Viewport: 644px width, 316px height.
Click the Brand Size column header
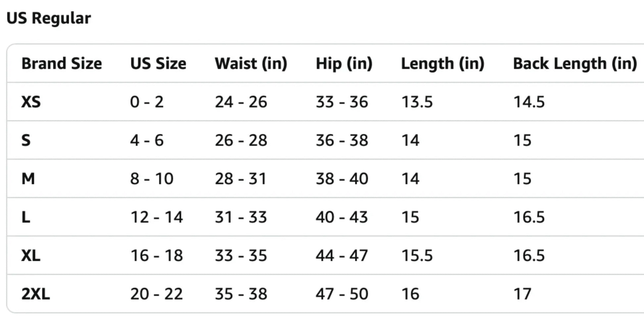(62, 63)
